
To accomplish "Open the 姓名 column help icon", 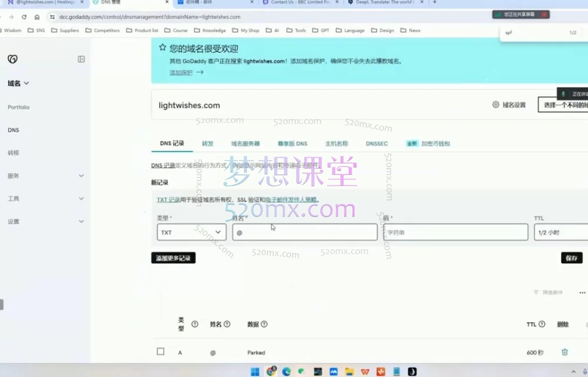I will 226,324.
